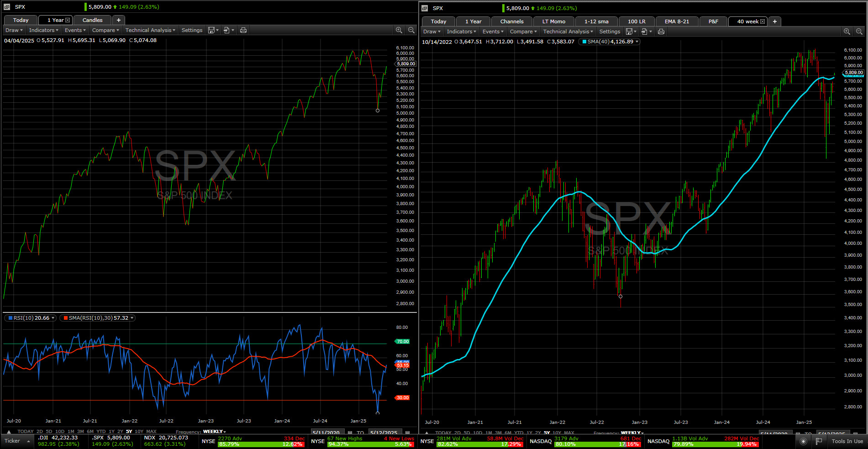Switch to the 100 LR tab
The width and height of the screenshot is (868, 449).
637,21
